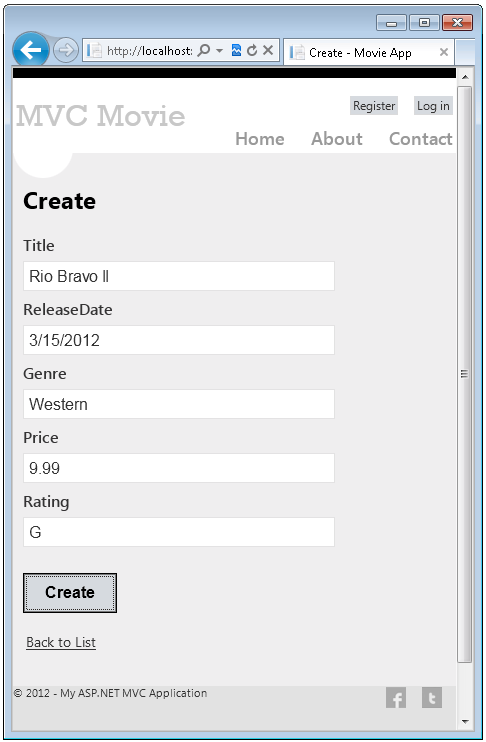
Task: Open the new tab button
Action: [x=465, y=52]
